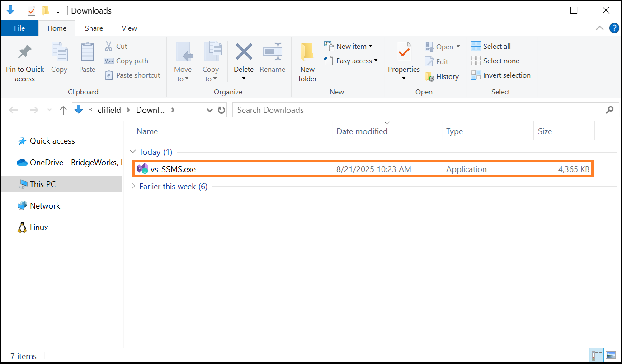Open the New item dropdown
The image size is (622, 364).
click(349, 46)
